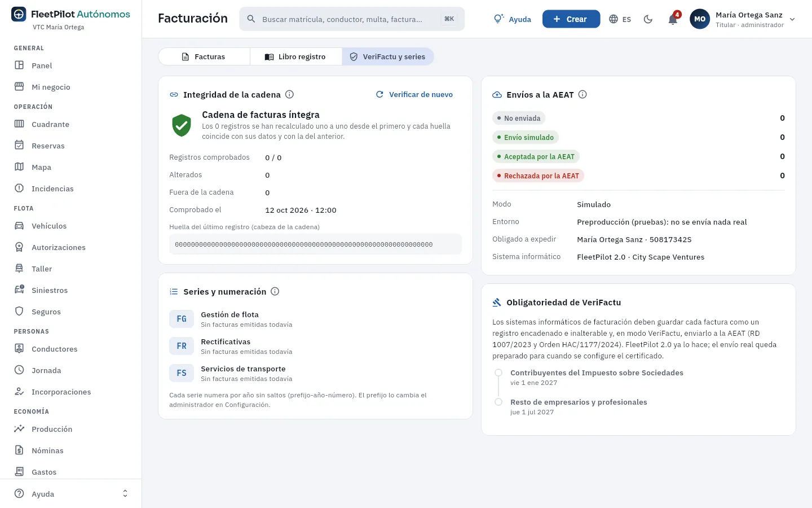Viewport: 812px width, 508px height.
Task: Open Producción in the sidebar
Action: coord(70,429)
